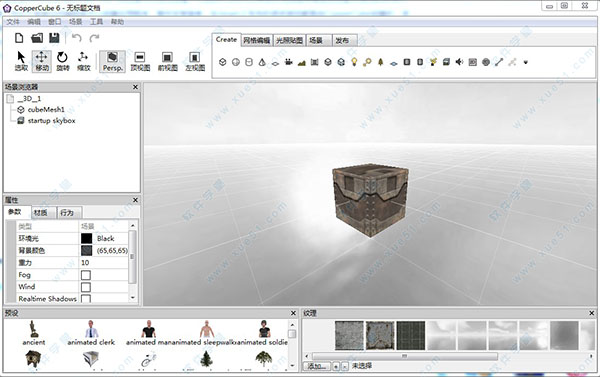Expand more Create toolbar items arrow
Image resolution: width=600 pixels, height=377 pixels.
click(525, 62)
